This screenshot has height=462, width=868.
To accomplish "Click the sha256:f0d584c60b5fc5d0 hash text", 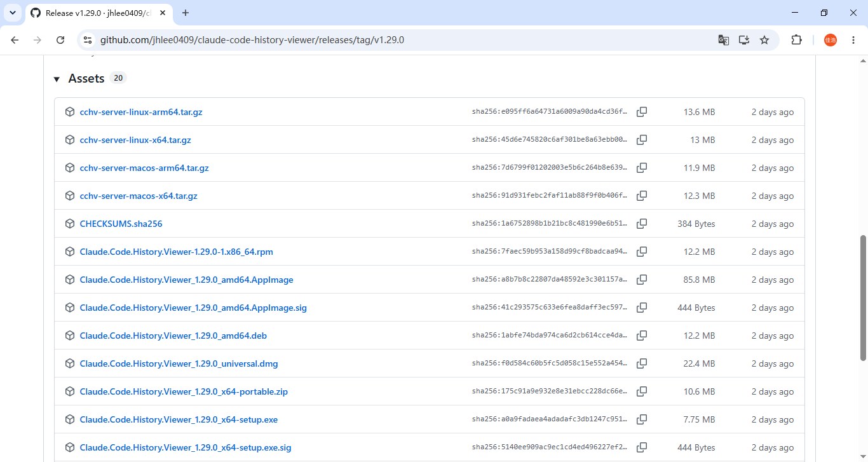I will click(550, 363).
